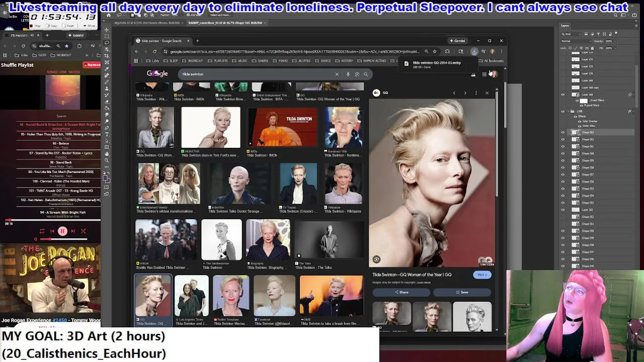Open the Google apps grid icon
The image size is (644, 362).
[x=484, y=74]
